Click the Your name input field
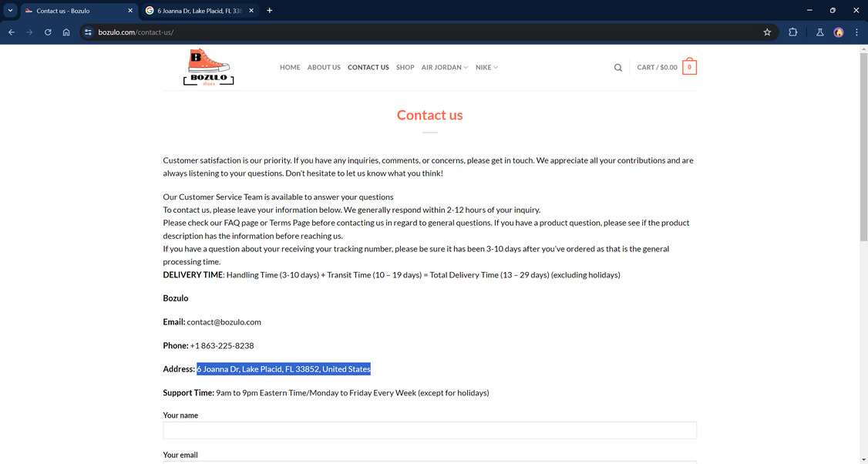Image resolution: width=868 pixels, height=464 pixels. 429,430
